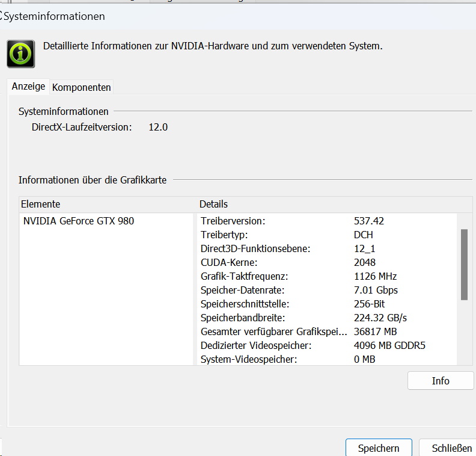
Task: Click the 36817 MB value
Action: click(x=375, y=331)
